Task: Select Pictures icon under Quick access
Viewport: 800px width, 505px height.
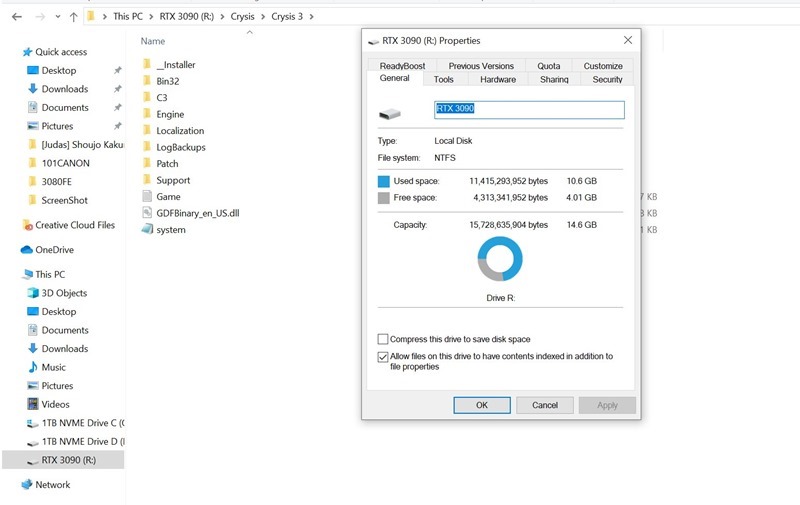Action: (33, 126)
